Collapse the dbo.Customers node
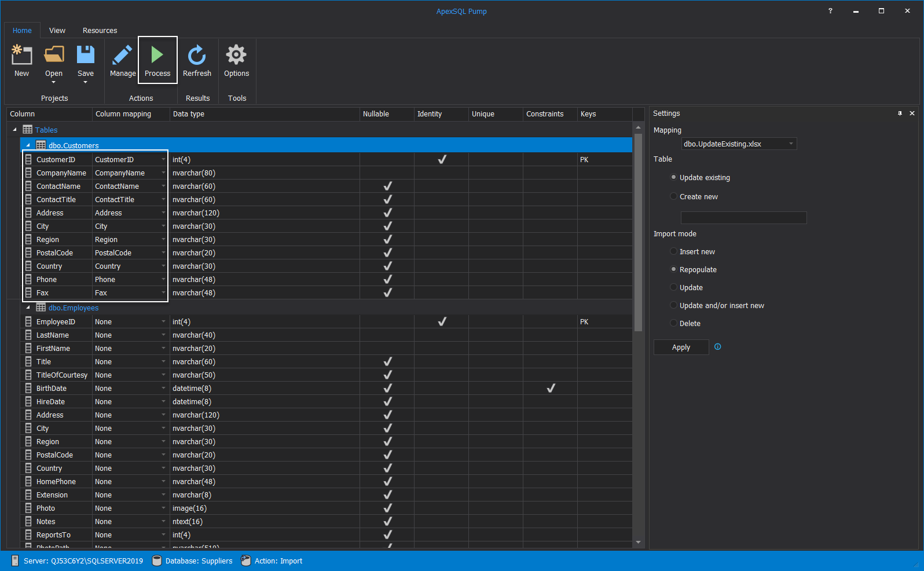The height and width of the screenshot is (571, 924). coord(28,145)
